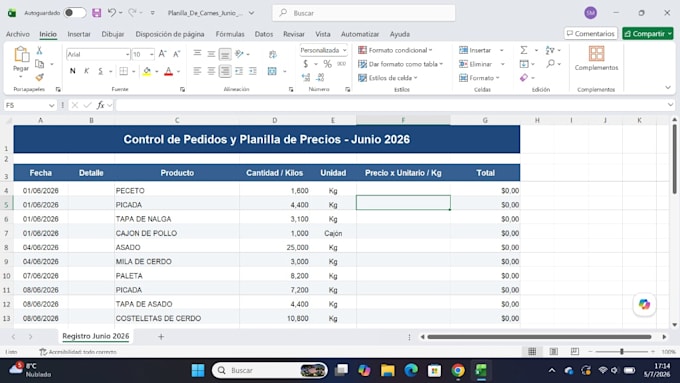Click the Pegar clipboard icon
Screen dimensions: 680x383
[x=21, y=55]
